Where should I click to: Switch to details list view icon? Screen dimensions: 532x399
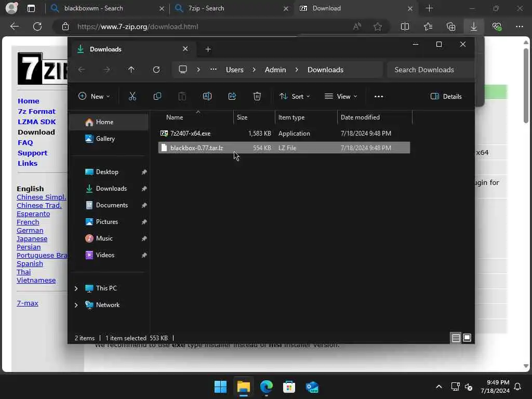click(456, 338)
